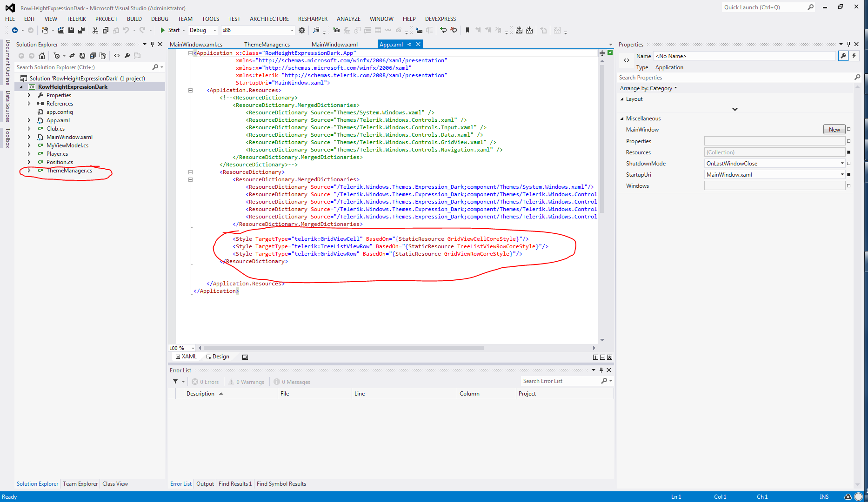Click the ShutdownMode property marker square
The image size is (868, 502).
tap(848, 164)
